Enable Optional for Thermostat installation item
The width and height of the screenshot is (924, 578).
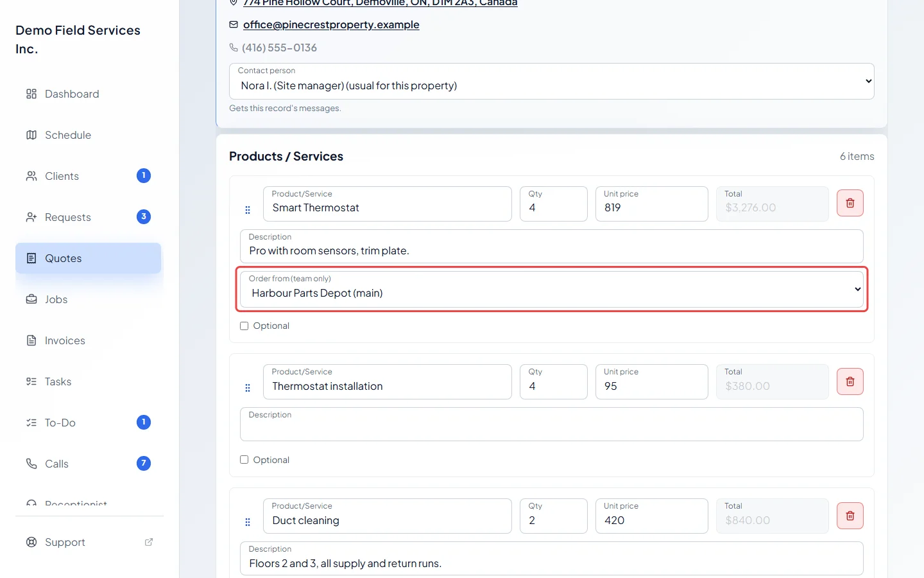point(244,460)
